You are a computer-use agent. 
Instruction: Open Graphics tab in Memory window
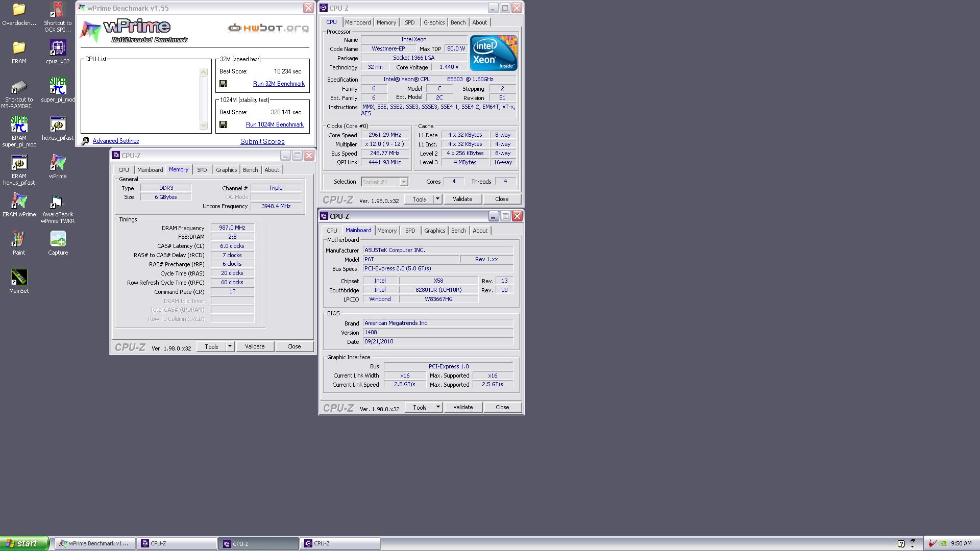coord(226,170)
